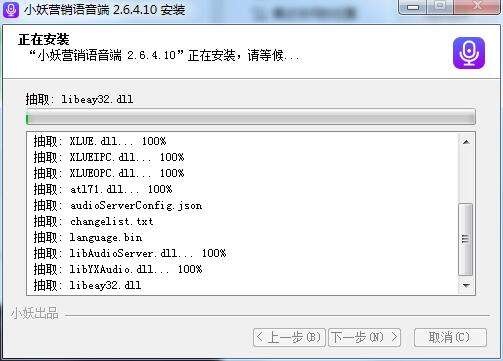Select the XLUEIPC.dll... 100% log line
The width and height of the screenshot is (503, 361).
(x=109, y=157)
